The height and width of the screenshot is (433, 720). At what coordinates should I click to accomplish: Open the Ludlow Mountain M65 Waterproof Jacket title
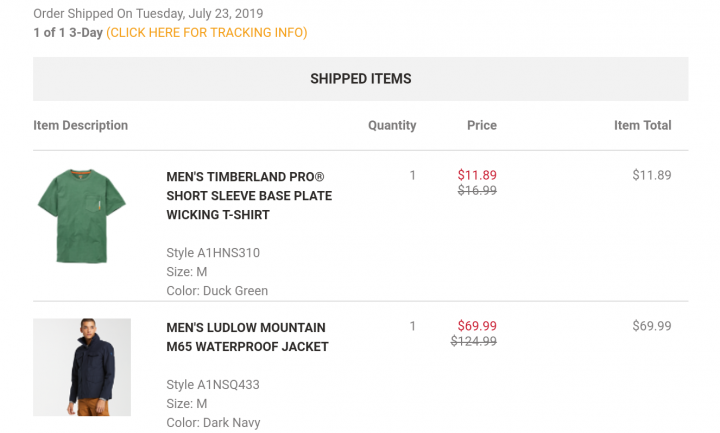coord(247,337)
